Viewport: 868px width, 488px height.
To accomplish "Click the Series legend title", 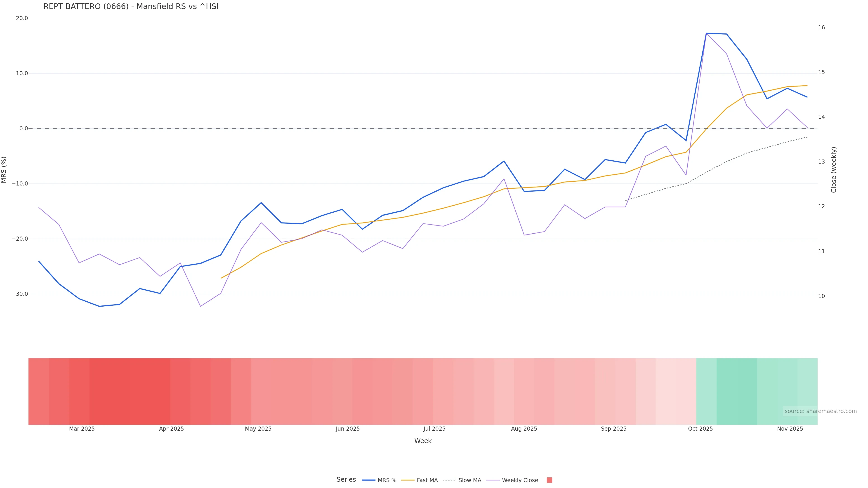I will pyautogui.click(x=346, y=480).
